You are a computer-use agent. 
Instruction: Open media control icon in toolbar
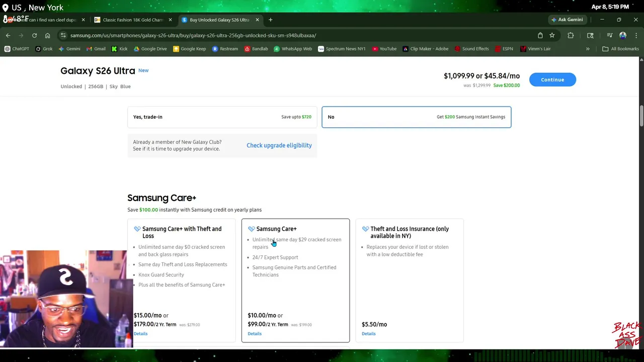point(609,35)
